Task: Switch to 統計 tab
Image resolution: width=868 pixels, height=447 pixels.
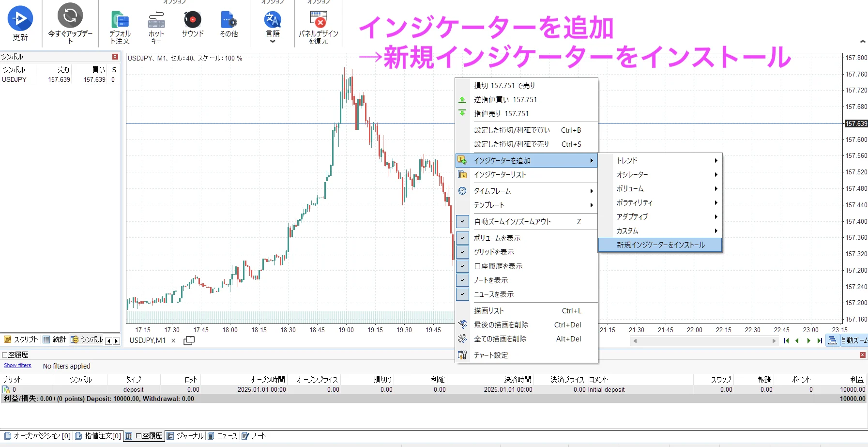Action: (x=55, y=339)
